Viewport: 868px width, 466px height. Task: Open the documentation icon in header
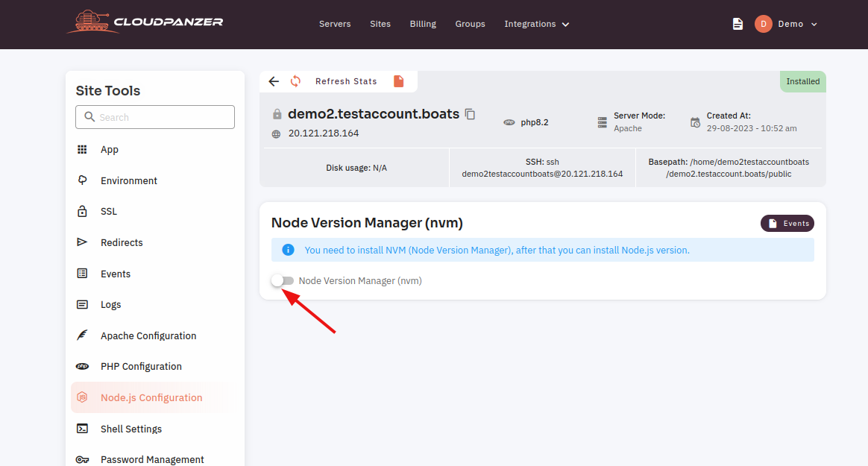[738, 24]
